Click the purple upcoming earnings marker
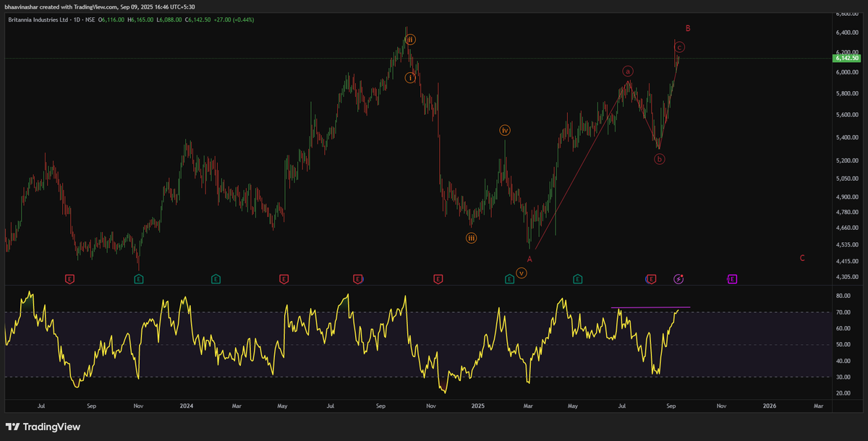Image resolution: width=868 pixels, height=441 pixels. tap(732, 278)
